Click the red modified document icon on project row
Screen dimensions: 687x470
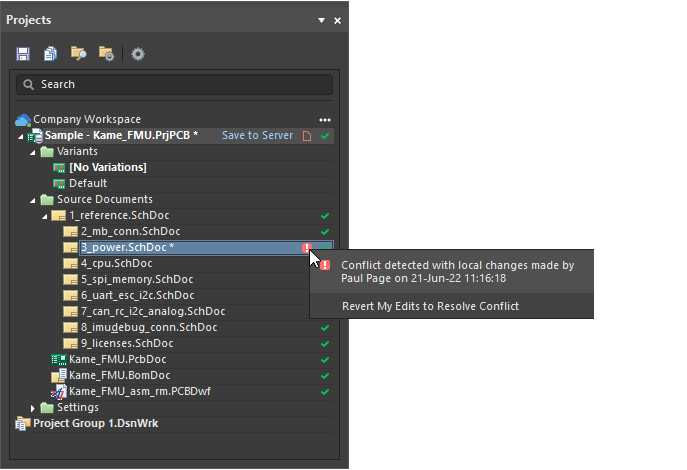(307, 135)
